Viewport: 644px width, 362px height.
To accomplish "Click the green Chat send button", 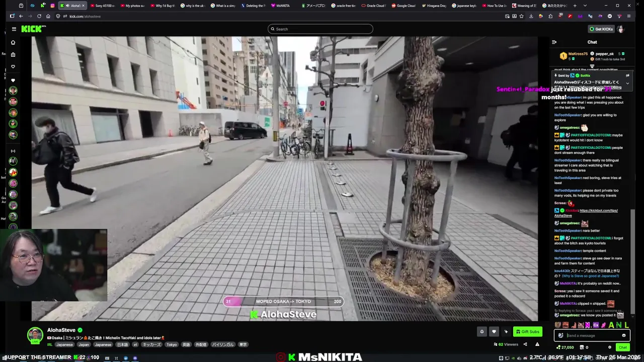I will (x=623, y=347).
